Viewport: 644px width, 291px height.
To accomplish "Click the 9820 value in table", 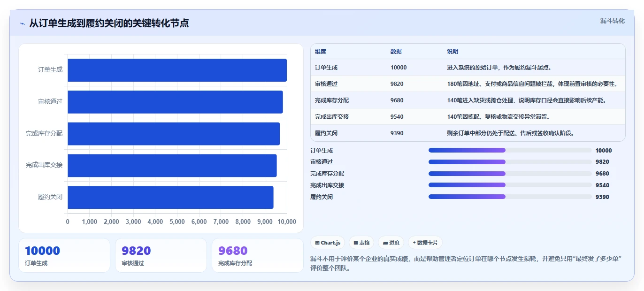I will [397, 84].
